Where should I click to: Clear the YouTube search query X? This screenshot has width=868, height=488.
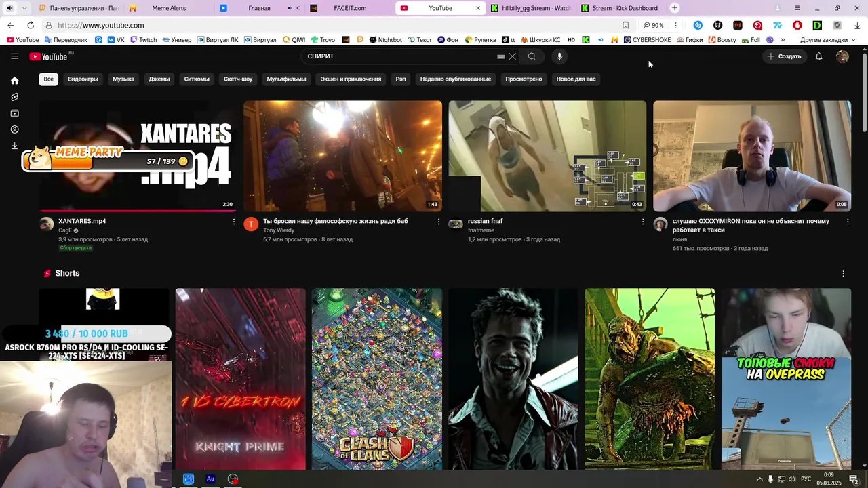513,56
